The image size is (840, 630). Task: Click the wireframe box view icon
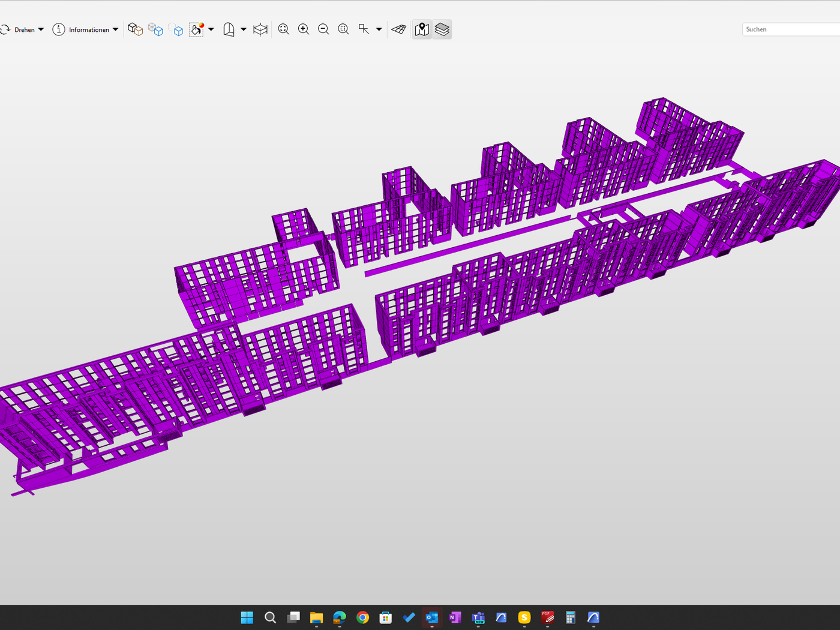(260, 29)
